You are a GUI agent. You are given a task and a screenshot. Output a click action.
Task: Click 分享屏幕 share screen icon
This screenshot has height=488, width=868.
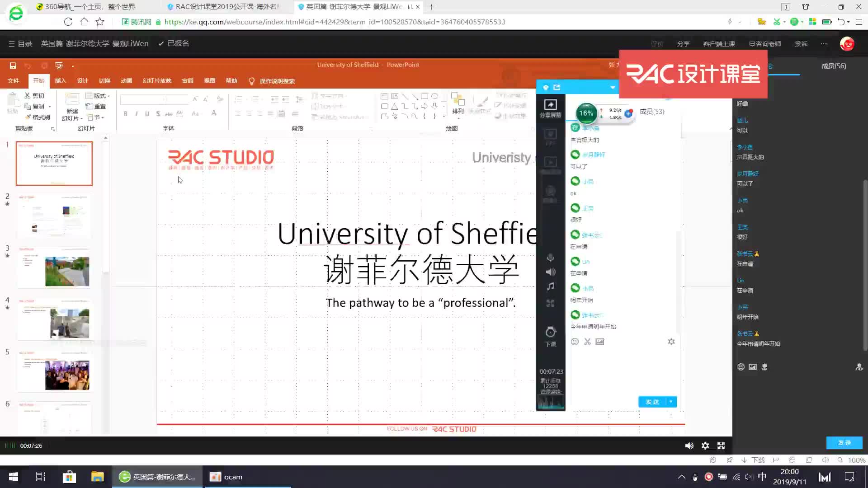pyautogui.click(x=550, y=108)
